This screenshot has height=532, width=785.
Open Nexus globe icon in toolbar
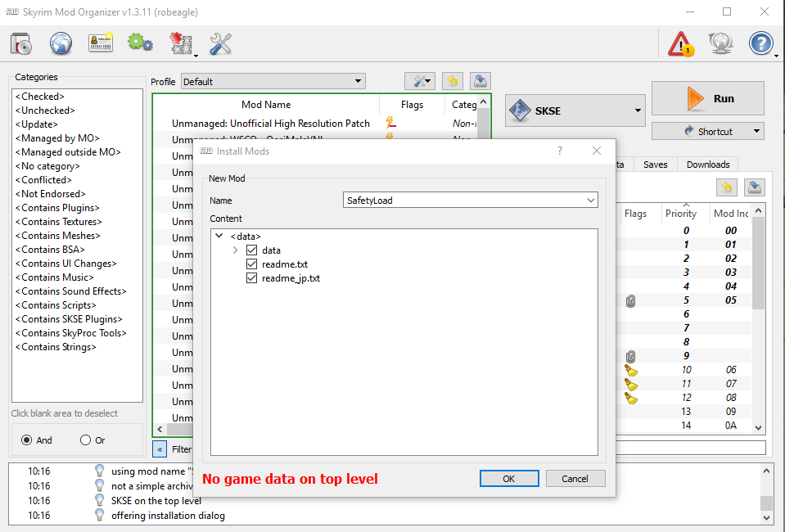(x=61, y=44)
